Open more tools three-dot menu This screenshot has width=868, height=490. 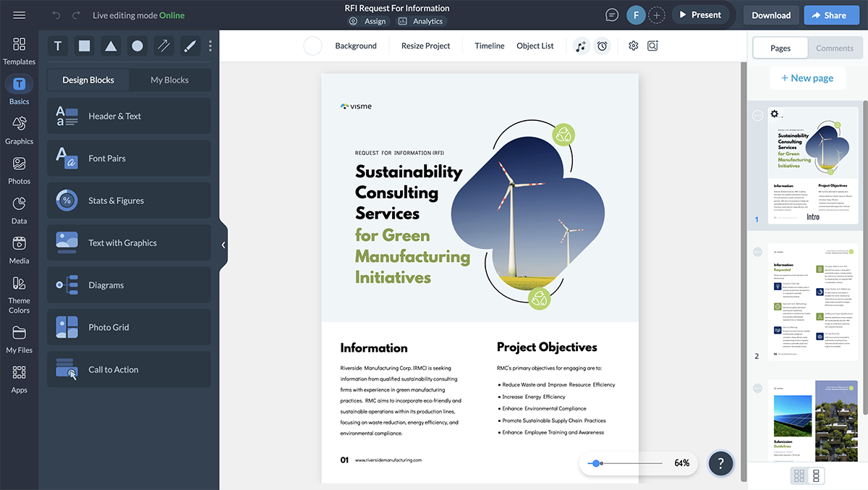210,46
